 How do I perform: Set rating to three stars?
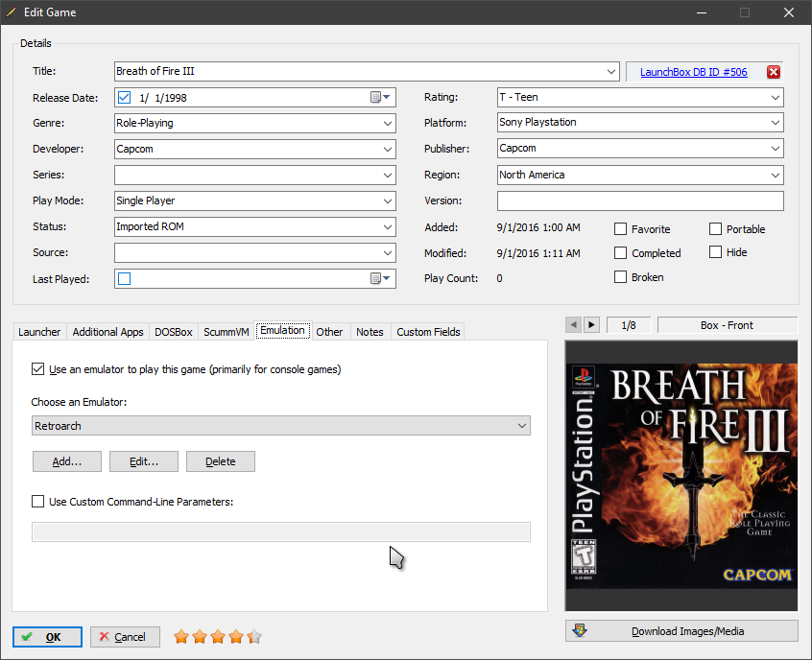coord(218,637)
